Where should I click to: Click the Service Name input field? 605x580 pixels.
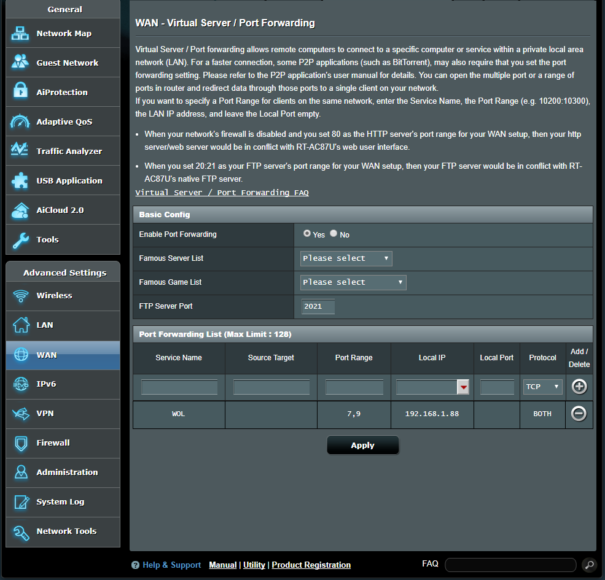click(x=179, y=387)
